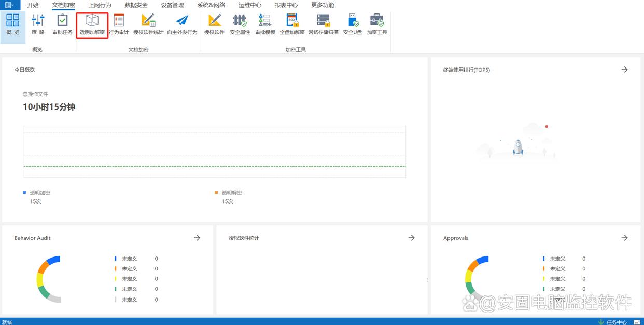
Task: Switch to the 设备管理 tab
Action: 172,5
